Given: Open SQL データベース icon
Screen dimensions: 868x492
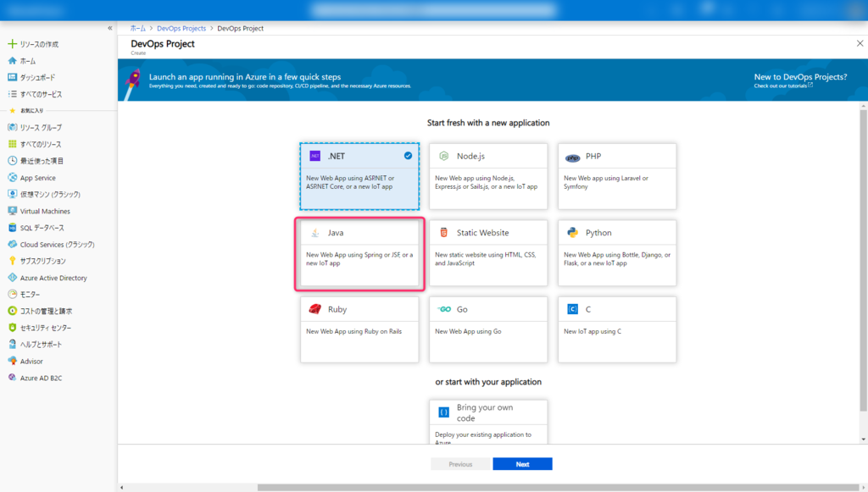Looking at the screenshot, I should tap(12, 227).
